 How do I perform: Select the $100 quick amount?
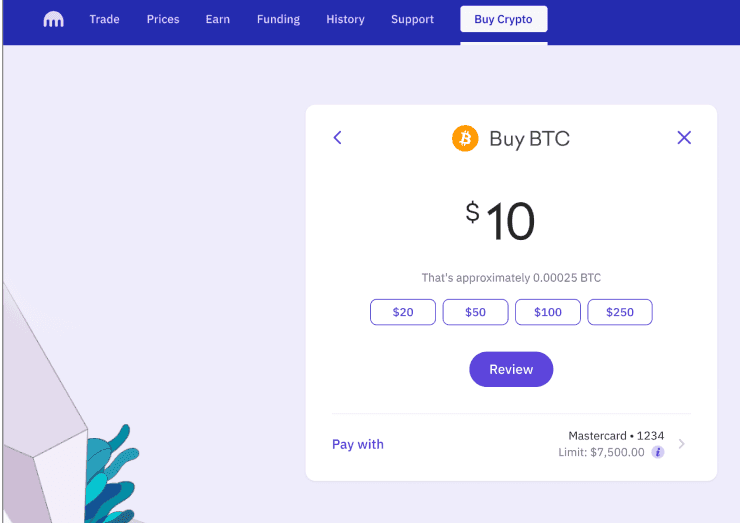548,312
